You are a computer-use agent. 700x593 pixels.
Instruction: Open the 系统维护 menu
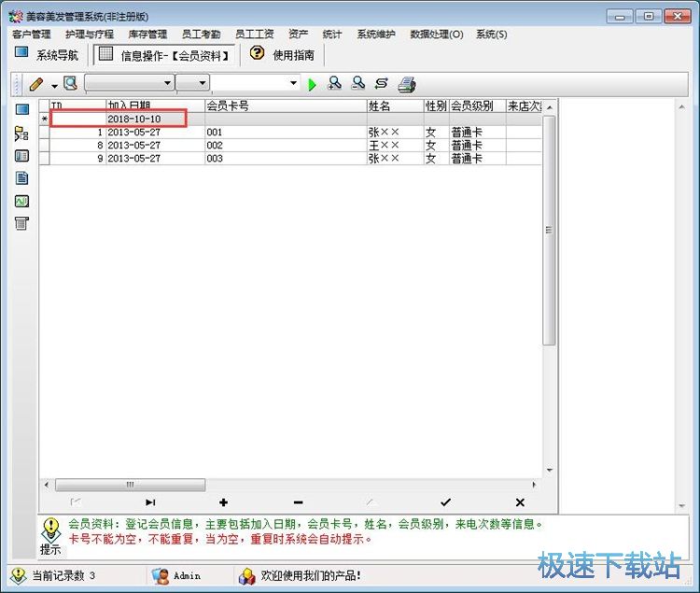[376, 35]
